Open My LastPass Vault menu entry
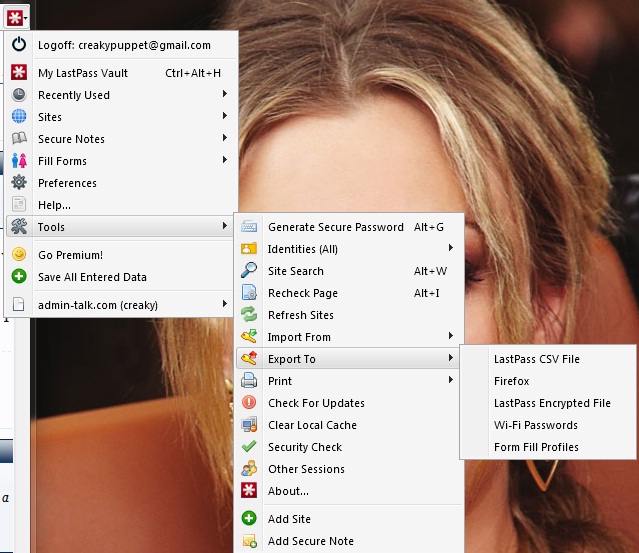The image size is (639, 553). (121, 73)
